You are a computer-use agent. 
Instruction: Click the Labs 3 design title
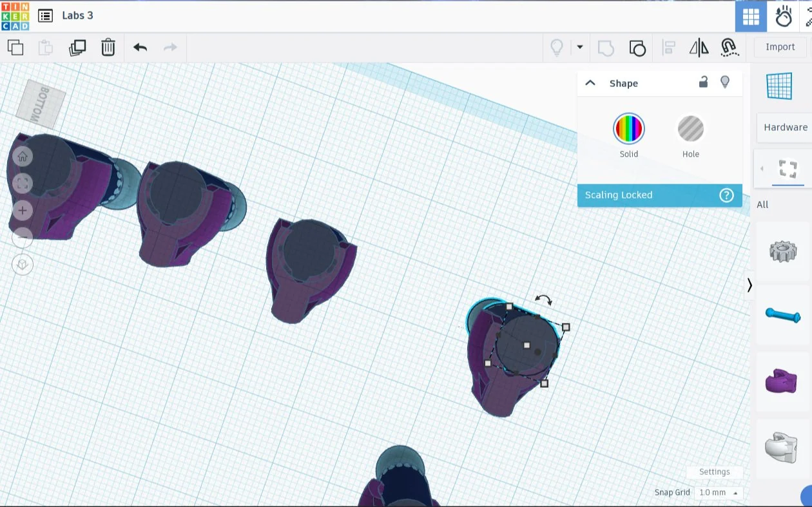coord(77,15)
